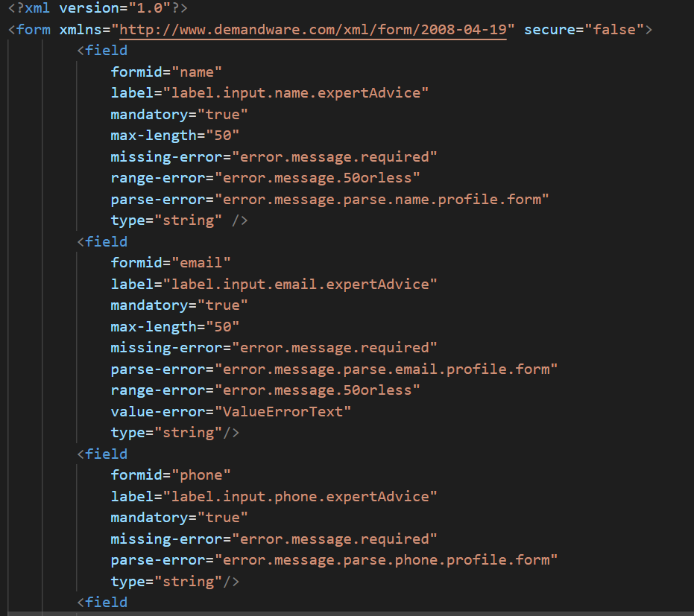Click the xml version declaration line
Image resolution: width=694 pixels, height=616 pixels.
click(98, 8)
